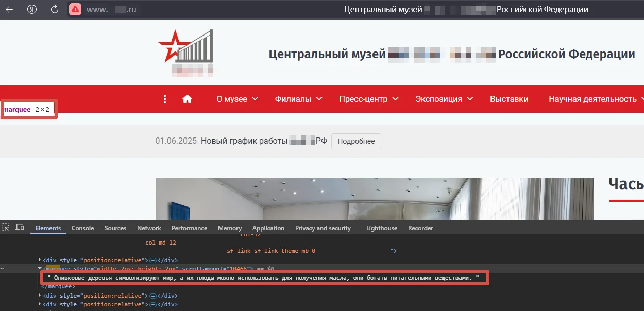Open the Yandex home button
Viewport: 644px width, 311px height.
[32, 9]
